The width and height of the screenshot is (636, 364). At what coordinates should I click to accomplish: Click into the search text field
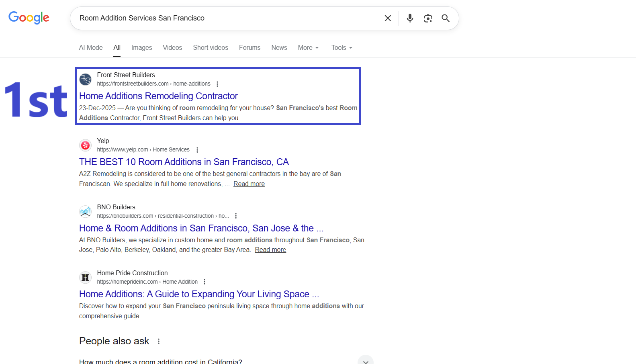click(225, 18)
